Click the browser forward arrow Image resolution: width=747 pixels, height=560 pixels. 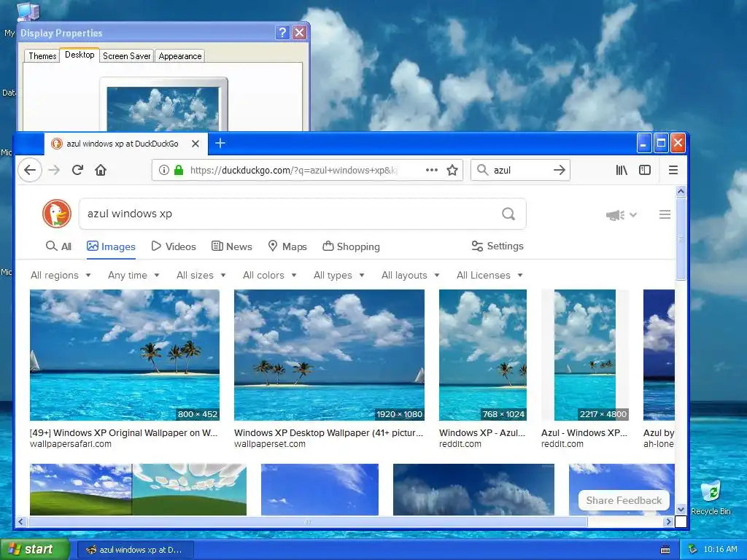coord(54,170)
